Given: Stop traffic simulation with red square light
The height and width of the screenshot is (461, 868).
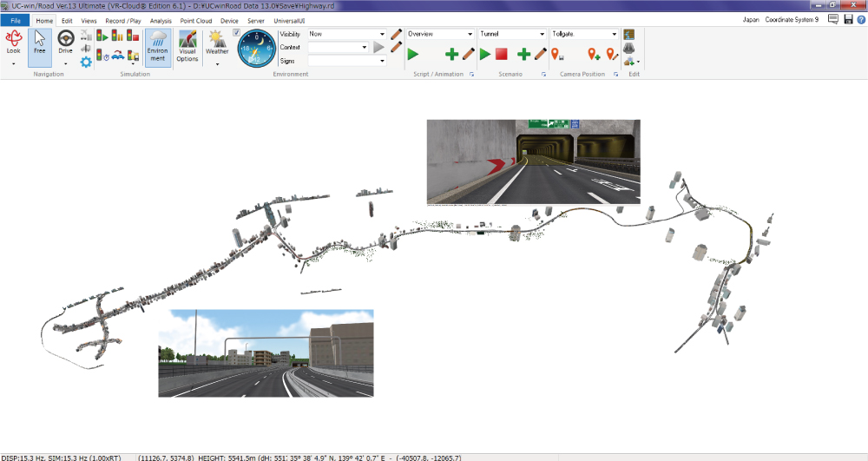Looking at the screenshot, I should (133, 36).
